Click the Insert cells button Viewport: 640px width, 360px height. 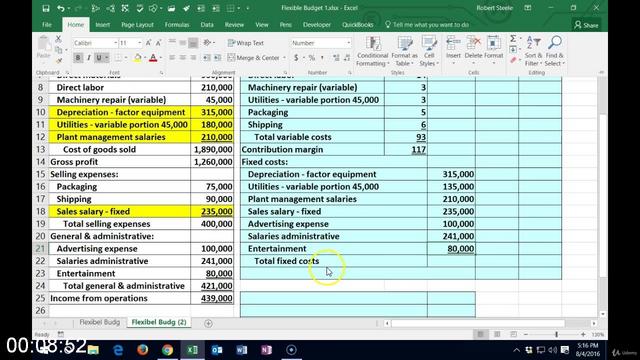pos(453,51)
